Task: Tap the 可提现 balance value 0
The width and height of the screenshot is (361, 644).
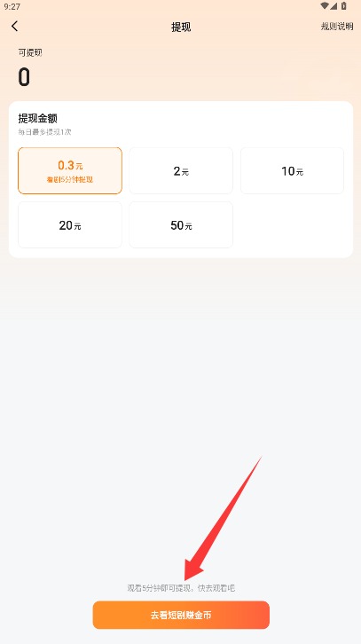Action: click(x=24, y=77)
